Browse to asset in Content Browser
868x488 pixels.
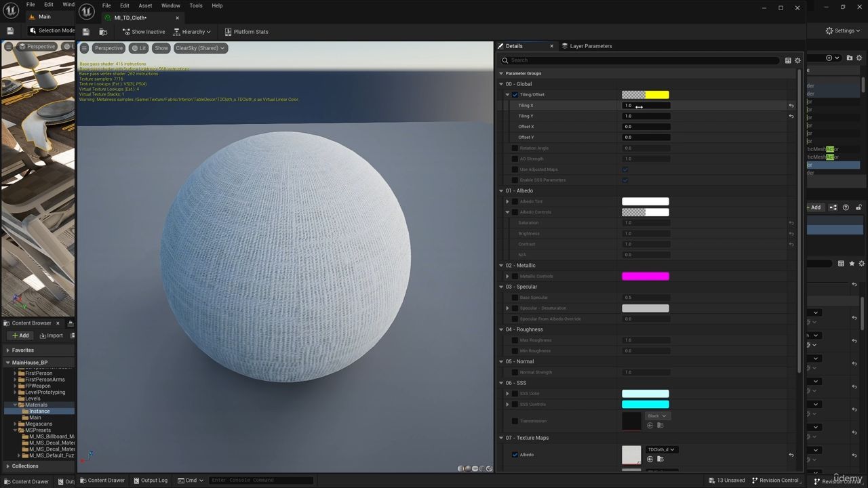[103, 32]
